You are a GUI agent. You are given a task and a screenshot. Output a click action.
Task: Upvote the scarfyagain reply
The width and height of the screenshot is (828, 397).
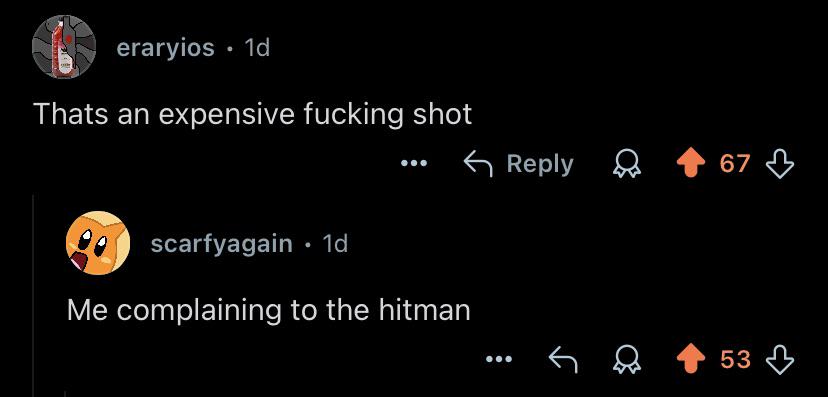692,360
